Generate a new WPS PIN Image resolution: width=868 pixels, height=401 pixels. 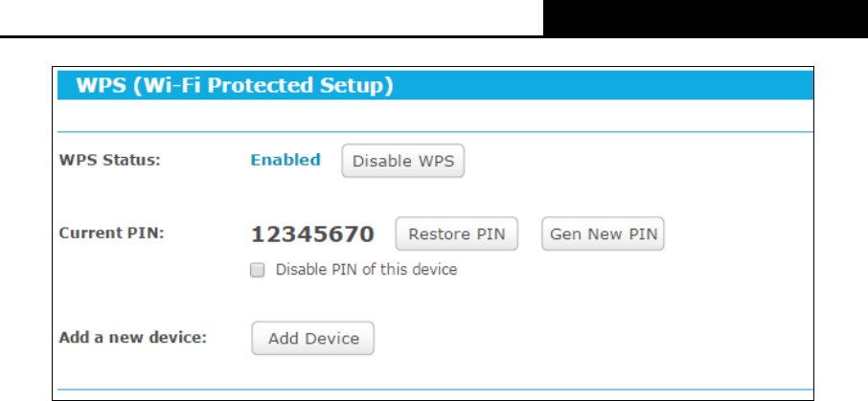coord(603,234)
